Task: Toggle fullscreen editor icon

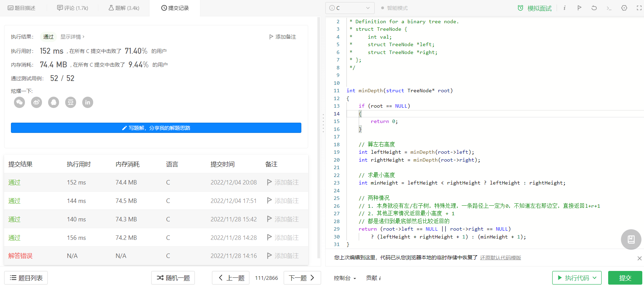Action: [639, 8]
